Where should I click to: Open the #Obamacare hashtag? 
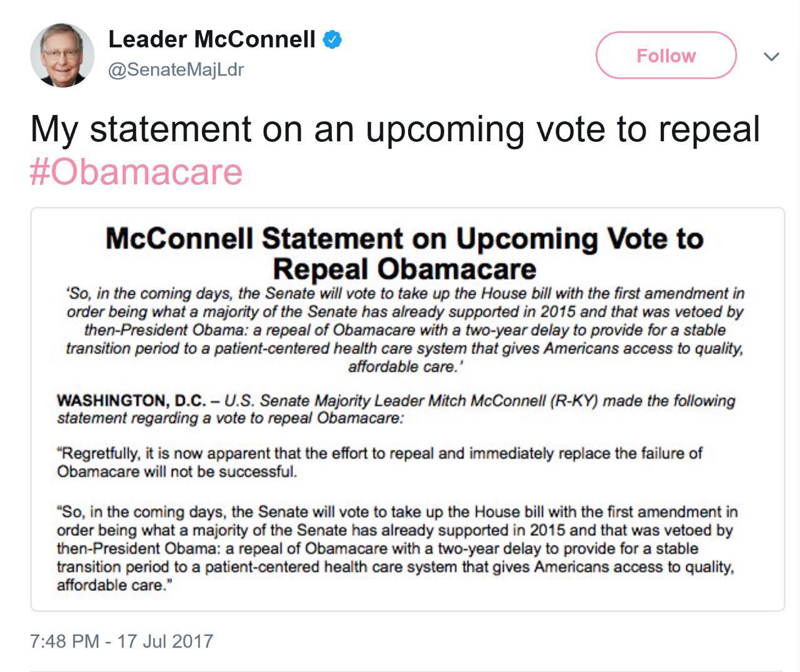point(136,172)
